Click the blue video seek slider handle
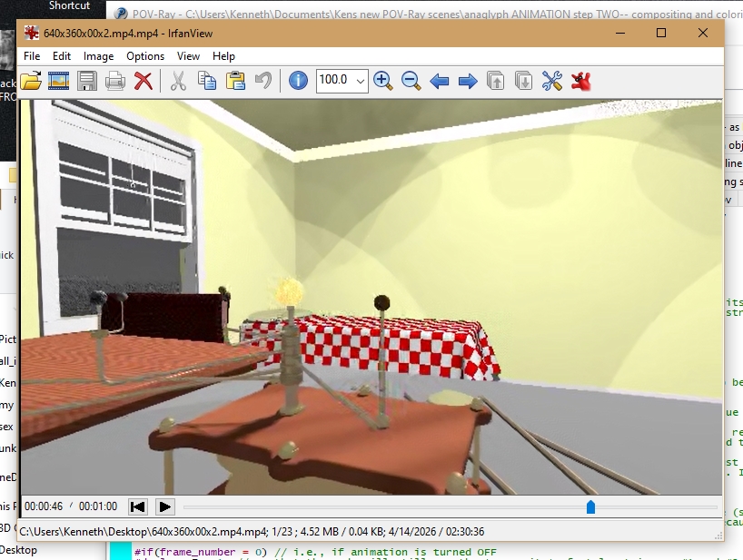Image resolution: width=743 pixels, height=560 pixels. (590, 506)
